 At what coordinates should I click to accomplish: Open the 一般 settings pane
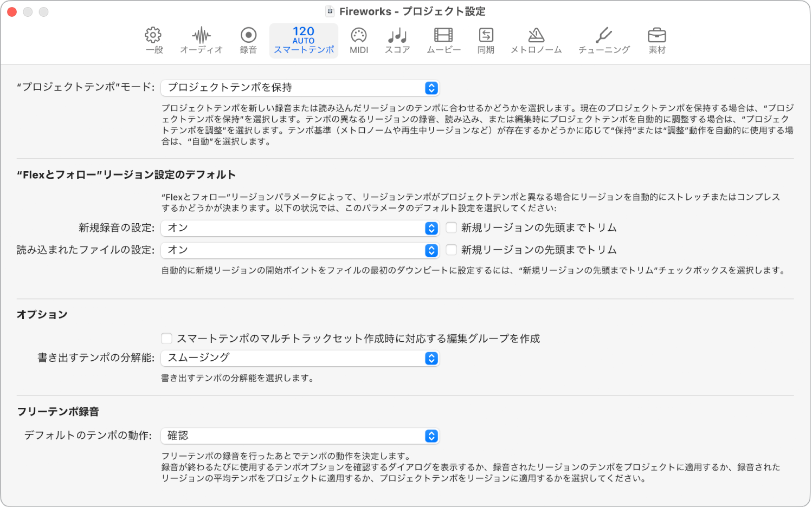pyautogui.click(x=153, y=41)
